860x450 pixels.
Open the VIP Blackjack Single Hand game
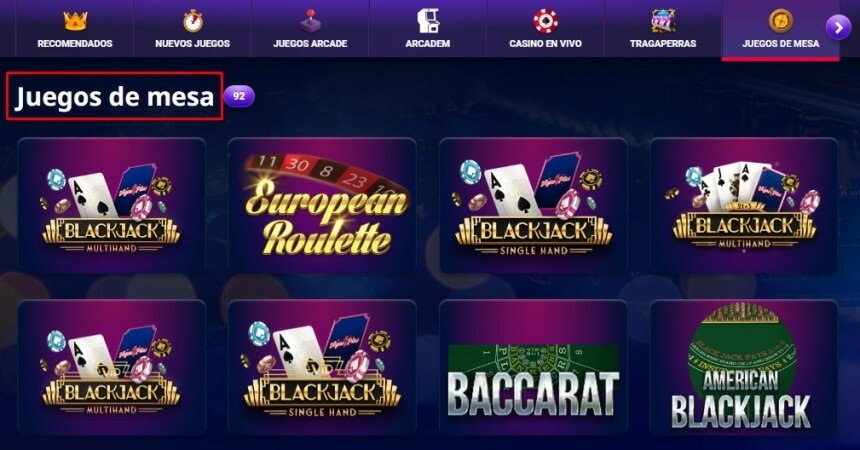[322, 367]
